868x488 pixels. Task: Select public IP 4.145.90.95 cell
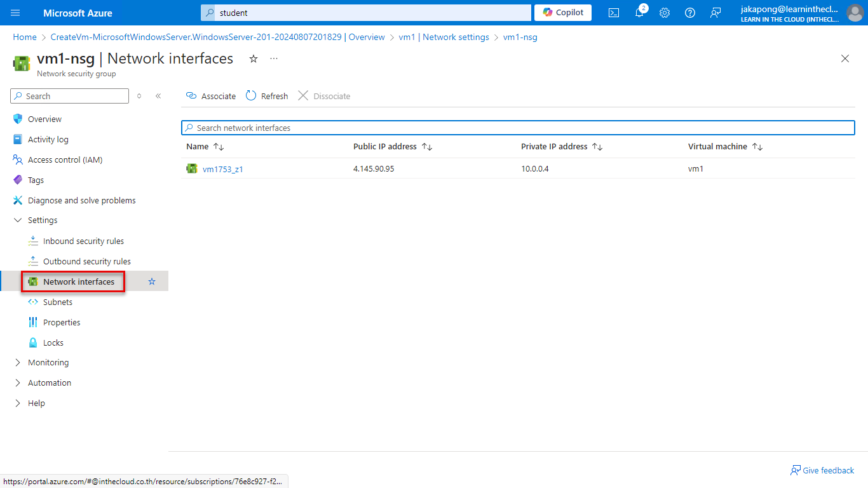pyautogui.click(x=374, y=169)
